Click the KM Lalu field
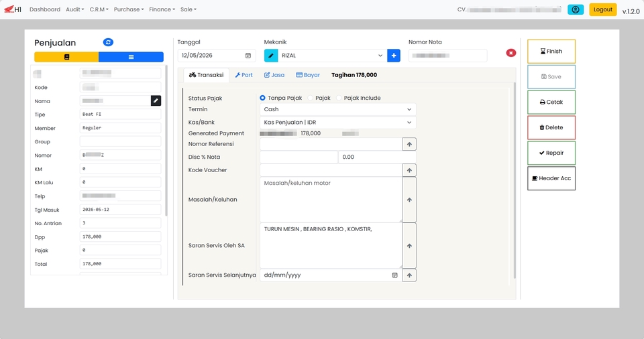The height and width of the screenshot is (339, 644). pyautogui.click(x=120, y=182)
